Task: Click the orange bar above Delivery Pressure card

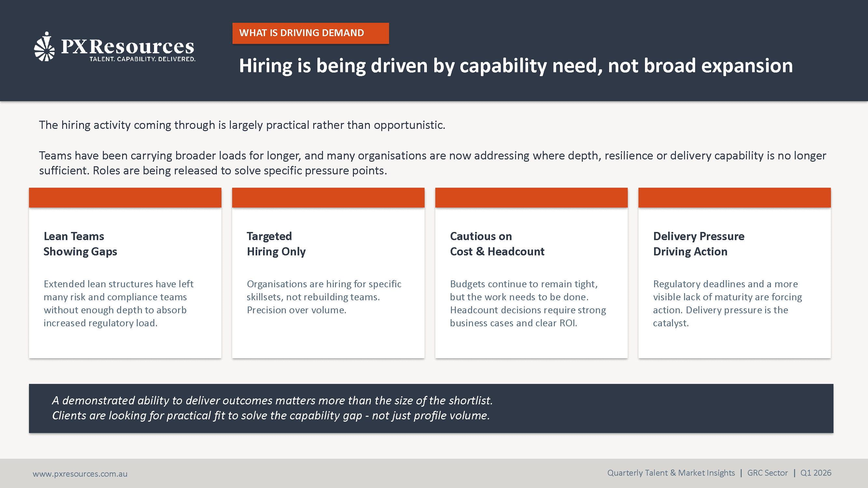Action: (734, 197)
